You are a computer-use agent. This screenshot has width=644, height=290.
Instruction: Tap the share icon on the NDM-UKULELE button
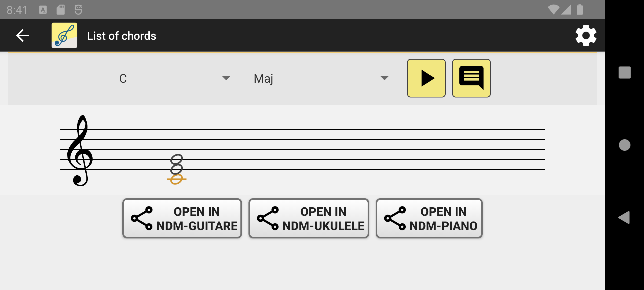(x=268, y=218)
